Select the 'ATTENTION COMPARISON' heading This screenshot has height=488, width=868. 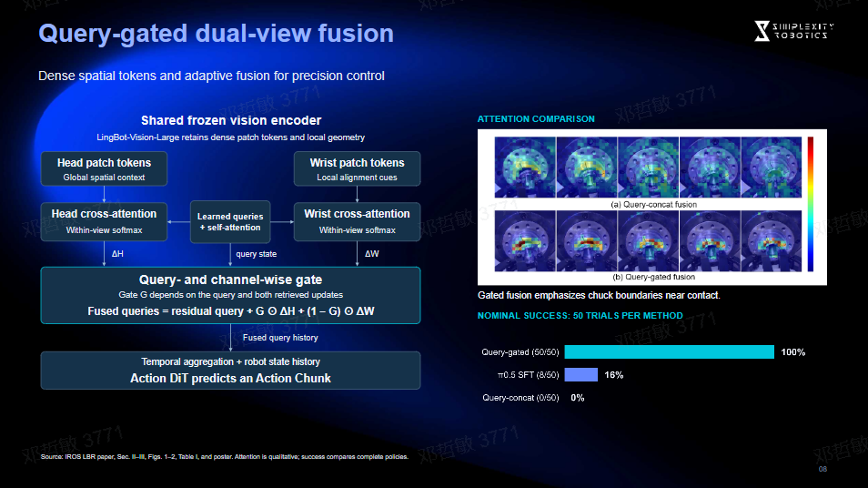[536, 119]
